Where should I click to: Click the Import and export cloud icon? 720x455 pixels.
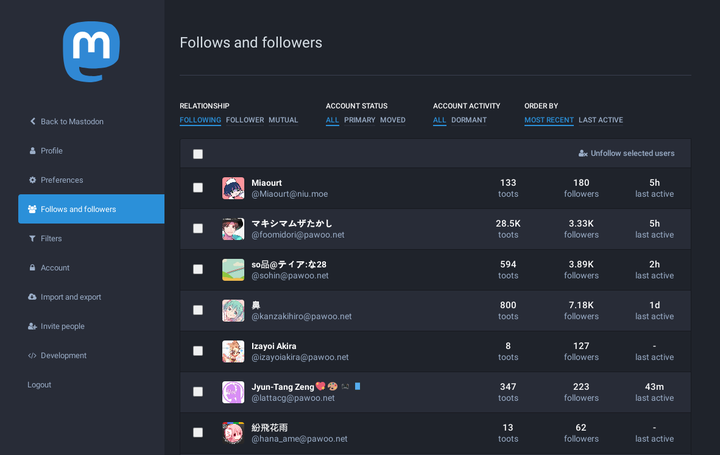(33, 297)
